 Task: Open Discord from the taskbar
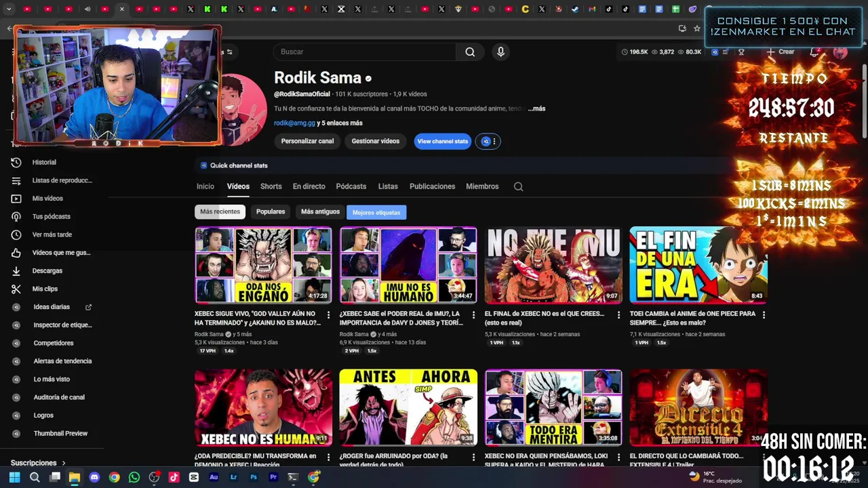click(94, 477)
